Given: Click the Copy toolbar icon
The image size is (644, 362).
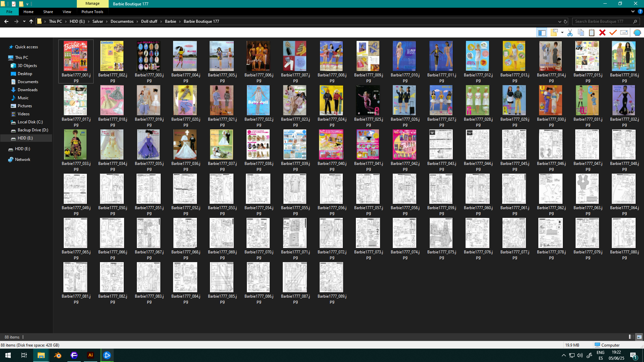Looking at the screenshot, I should 581,33.
